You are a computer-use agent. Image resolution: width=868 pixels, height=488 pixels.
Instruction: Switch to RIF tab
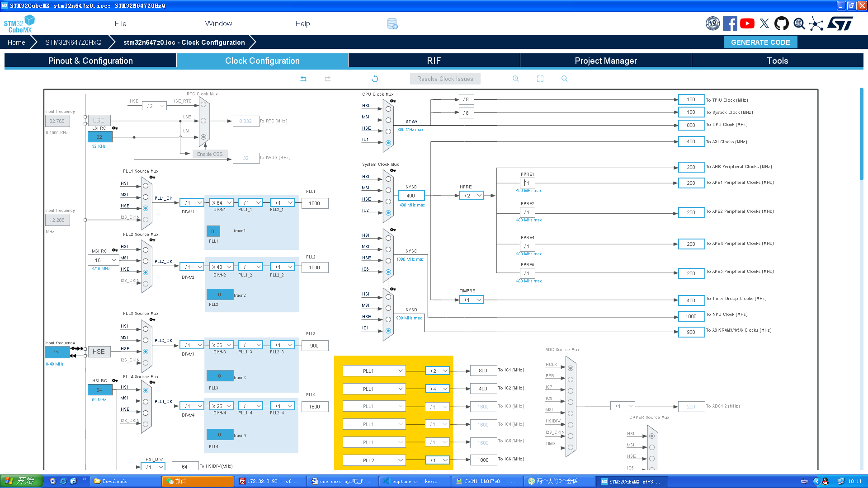click(434, 61)
